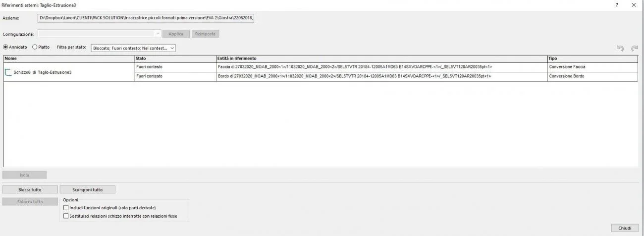Select the Conversione Faccia cell
Viewport: 644px width, 236px height.
tap(593, 67)
